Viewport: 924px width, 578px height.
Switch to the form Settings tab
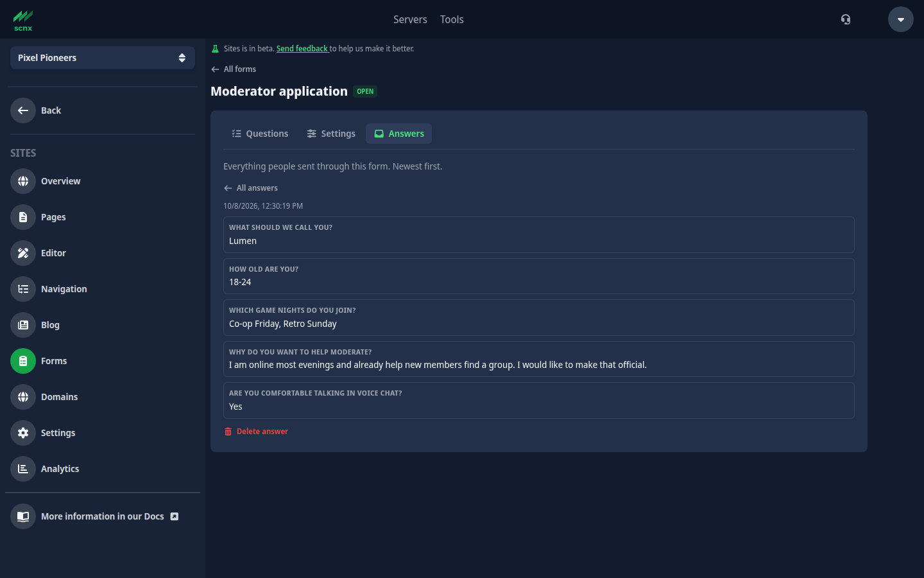(331, 134)
